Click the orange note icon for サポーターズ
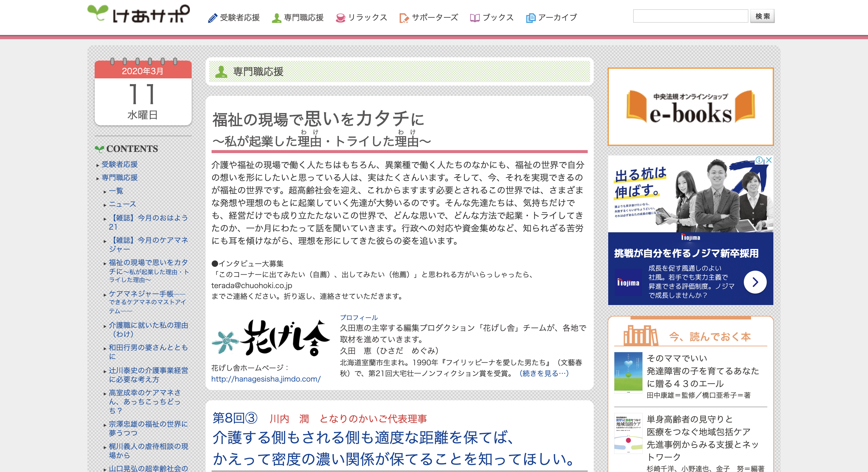868x472 pixels. pos(404,18)
